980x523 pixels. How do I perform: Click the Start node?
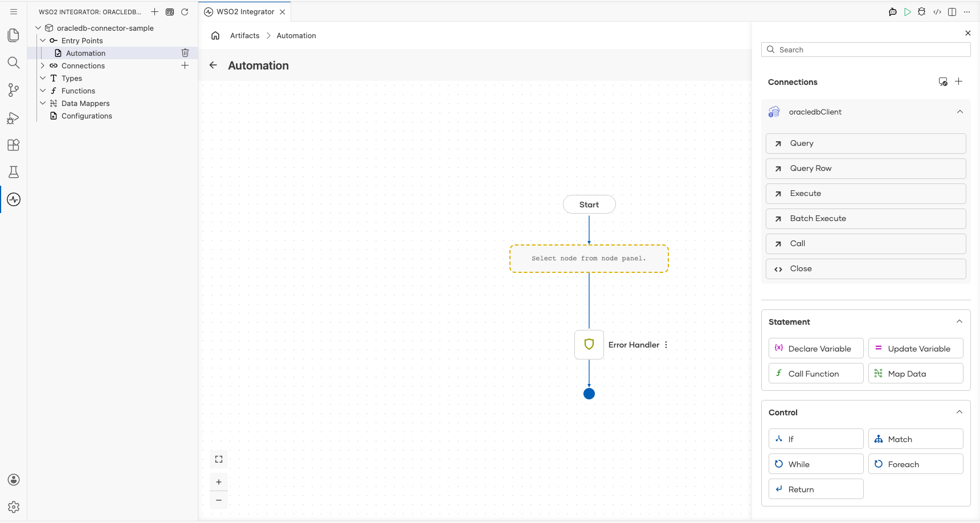(x=589, y=205)
